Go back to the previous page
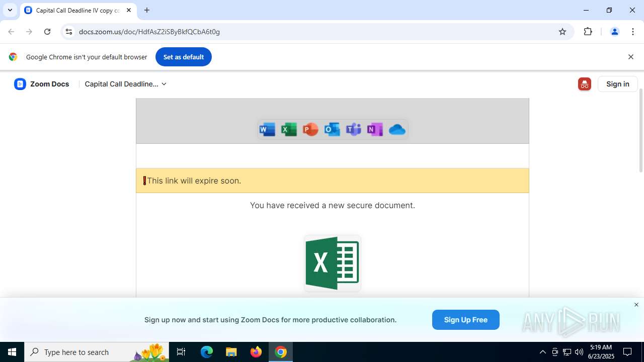This screenshot has width=644, height=362. click(11, 32)
